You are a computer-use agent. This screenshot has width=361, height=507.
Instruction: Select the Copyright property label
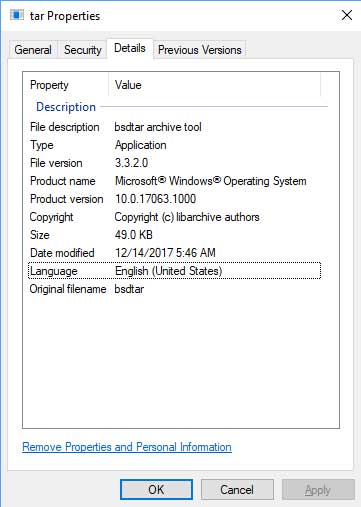pyautogui.click(x=51, y=217)
